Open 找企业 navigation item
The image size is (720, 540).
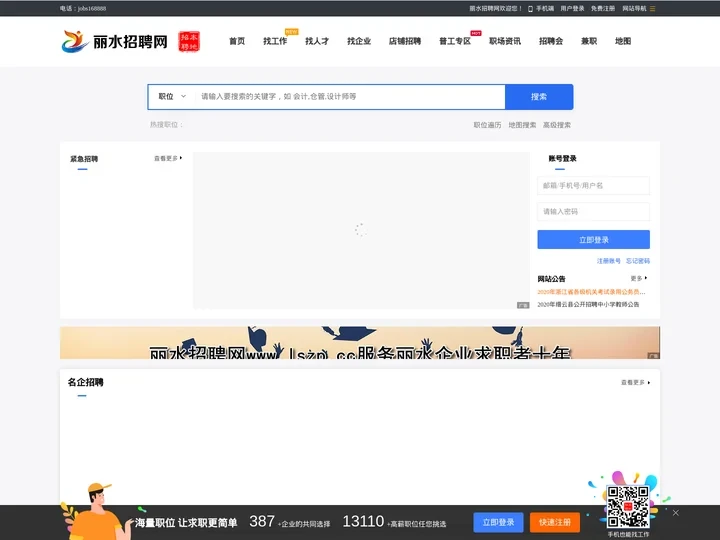coord(359,41)
